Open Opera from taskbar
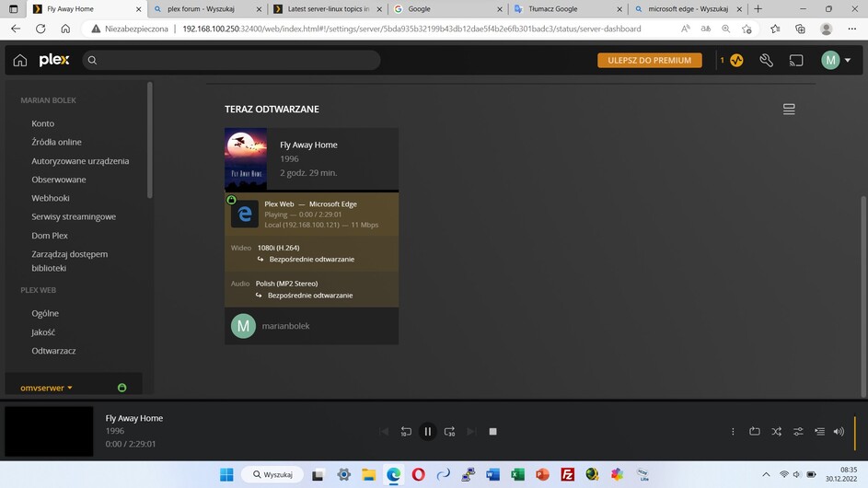 tap(419, 475)
